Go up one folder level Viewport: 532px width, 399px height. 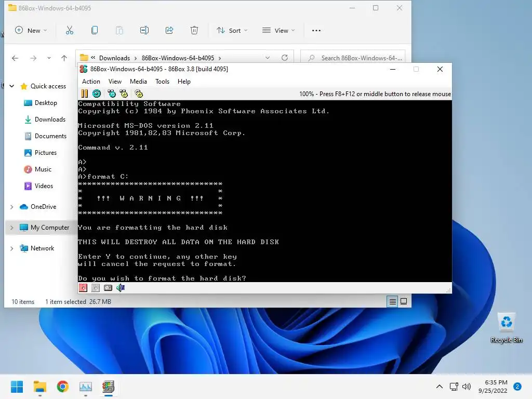pyautogui.click(x=64, y=58)
